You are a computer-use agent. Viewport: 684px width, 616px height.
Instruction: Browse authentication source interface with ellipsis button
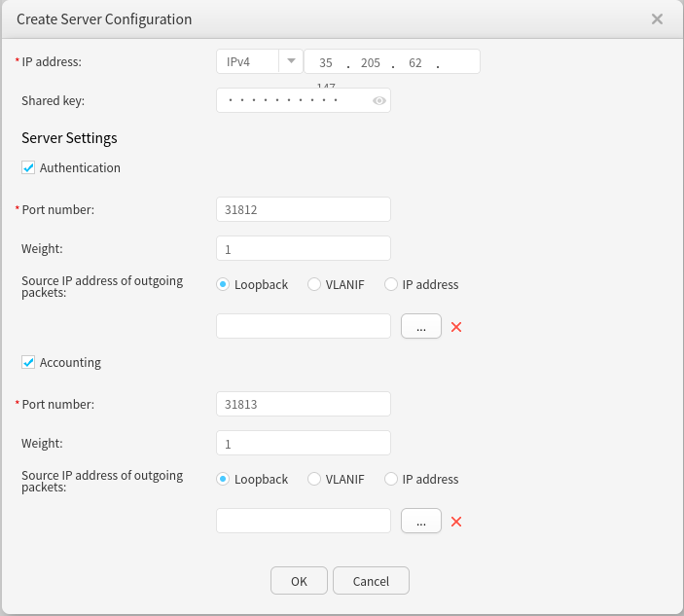tap(420, 327)
